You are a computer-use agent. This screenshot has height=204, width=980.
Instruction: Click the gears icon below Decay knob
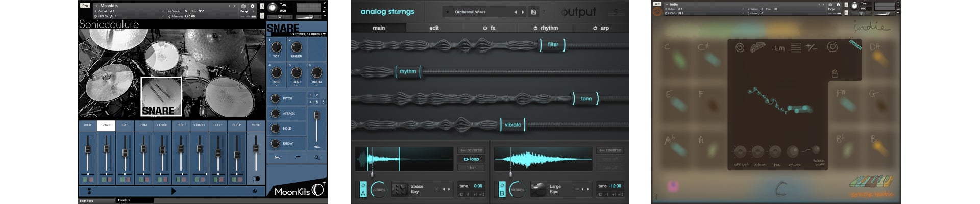[317, 158]
